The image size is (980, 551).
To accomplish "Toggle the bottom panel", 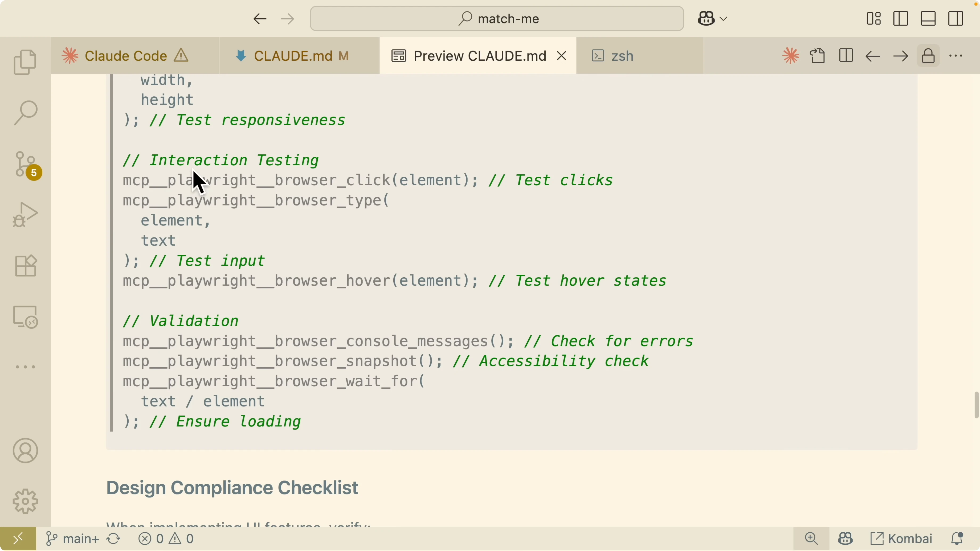I will point(928,19).
